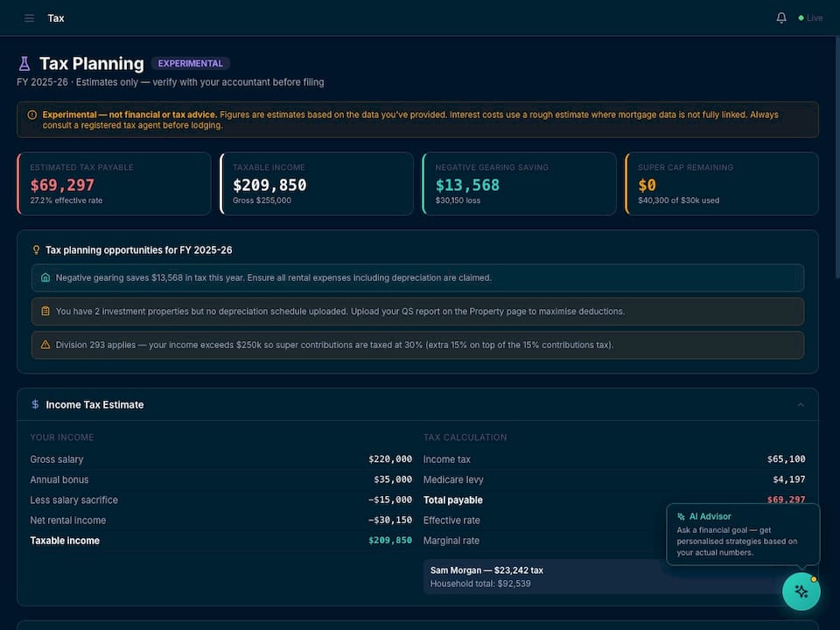The image size is (840, 630).
Task: Collapse the Income Tax Estimate section
Action: click(800, 404)
